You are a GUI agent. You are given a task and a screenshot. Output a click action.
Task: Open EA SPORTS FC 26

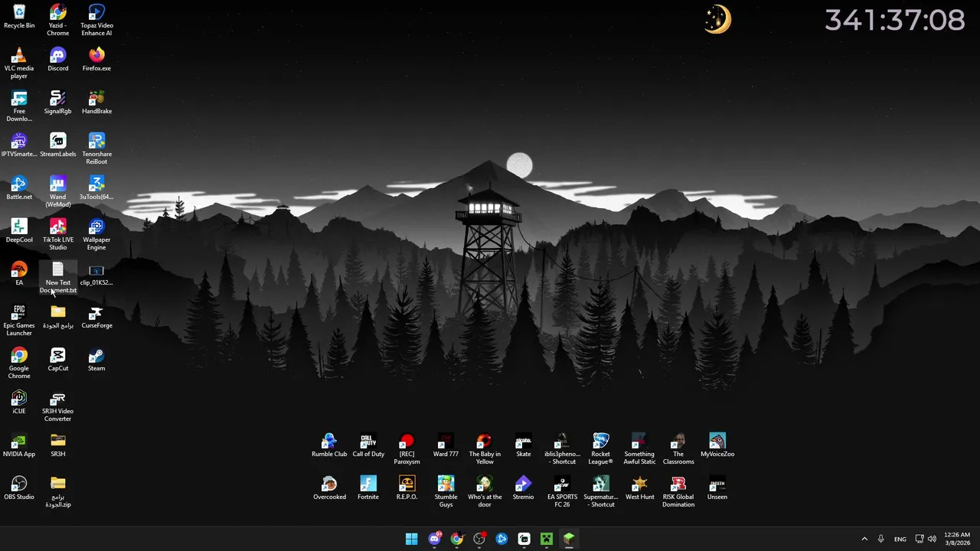(x=562, y=492)
